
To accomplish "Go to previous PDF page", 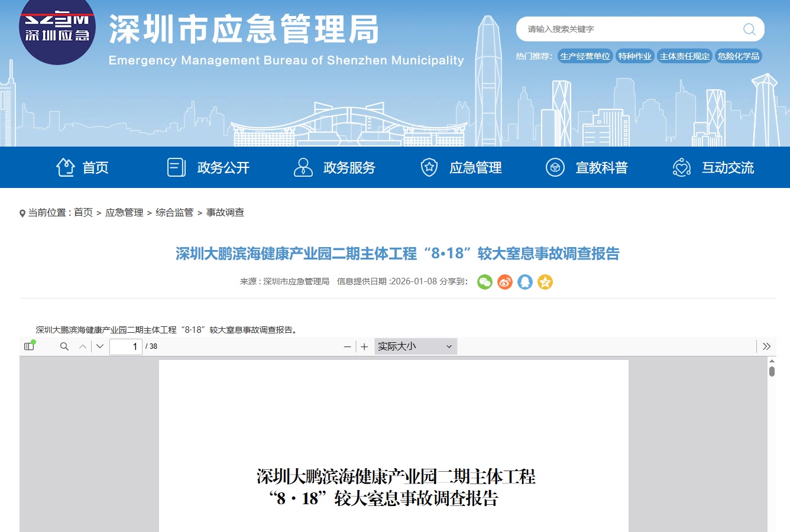I will 83,346.
